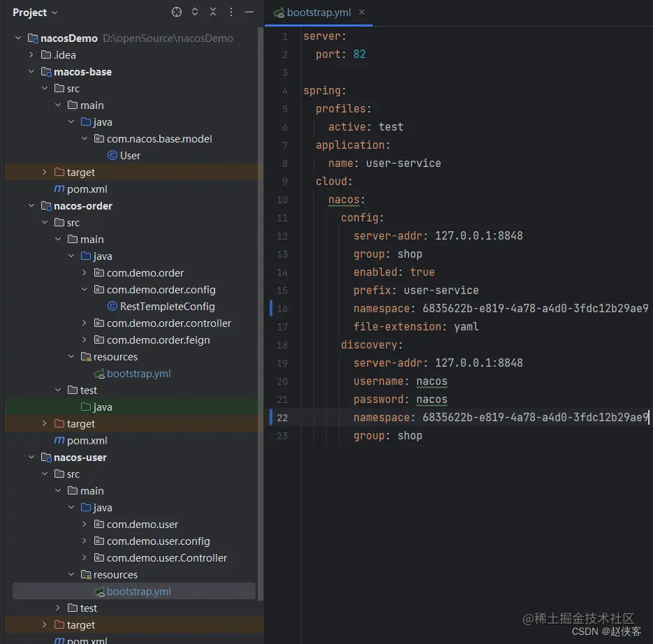The image size is (653, 644).
Task: Hide the Project tool window
Action: 249,12
